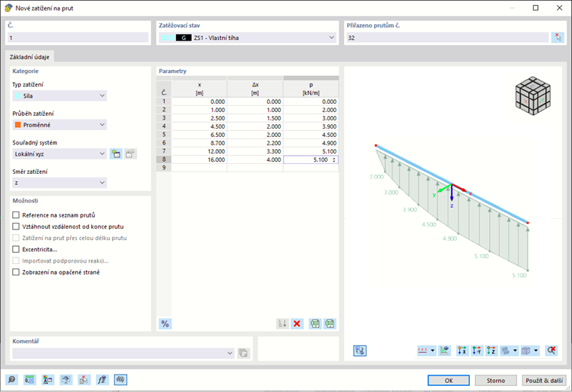Click the units and decimals 0.00 icon
Screen dimensions: 572x392
tap(29, 380)
